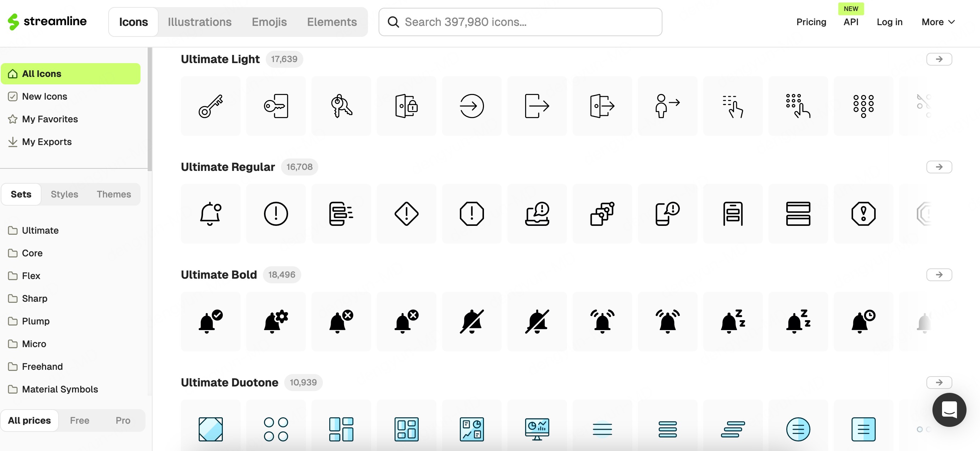980x451 pixels.
Task: Pick the hand tapping keypad icon
Action: point(798,106)
